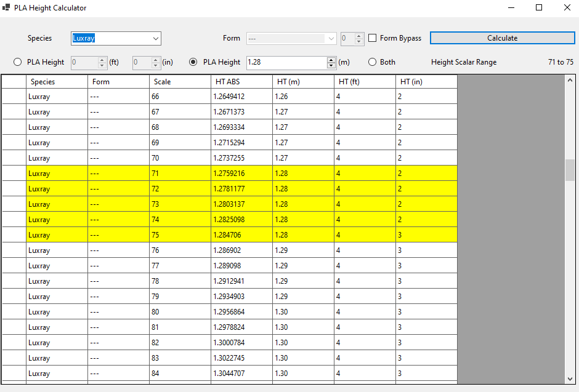Click the HT ABS column header
579x392 pixels.
pyautogui.click(x=241, y=82)
